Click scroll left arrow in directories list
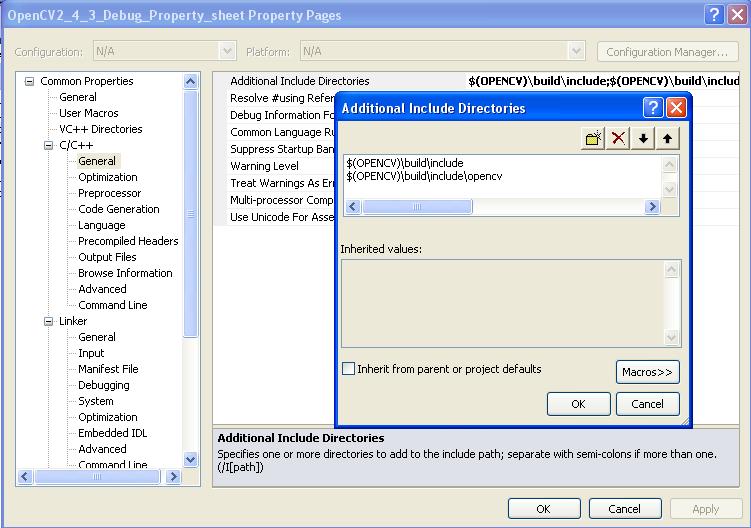The height and width of the screenshot is (528, 751). point(353,207)
